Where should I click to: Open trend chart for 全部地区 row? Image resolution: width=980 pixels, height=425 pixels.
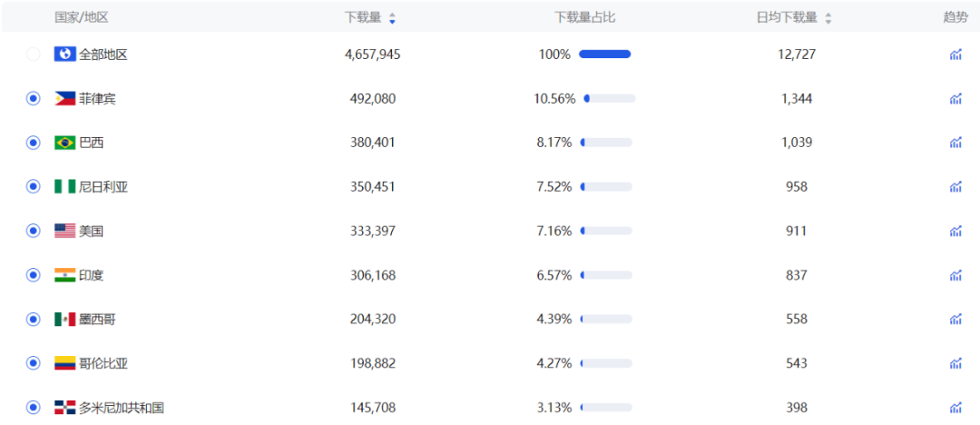click(x=955, y=54)
